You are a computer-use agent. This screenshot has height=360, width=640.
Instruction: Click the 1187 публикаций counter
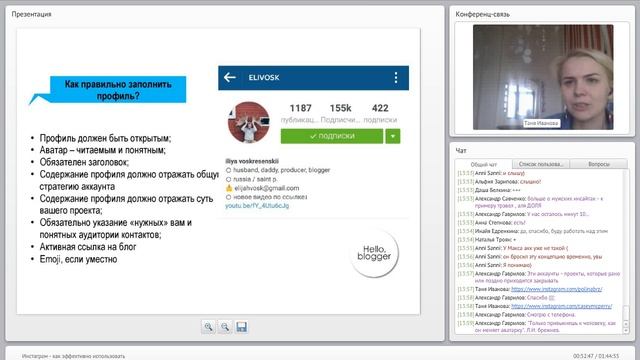point(300,113)
